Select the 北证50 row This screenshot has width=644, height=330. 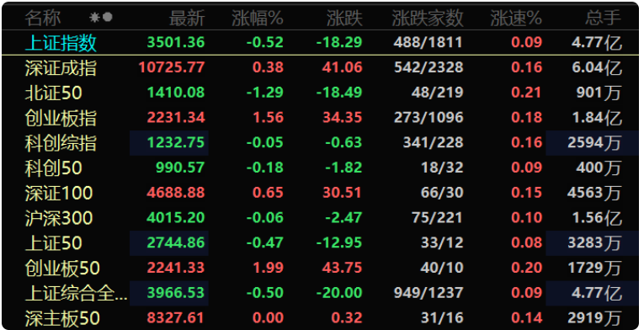coord(321,93)
